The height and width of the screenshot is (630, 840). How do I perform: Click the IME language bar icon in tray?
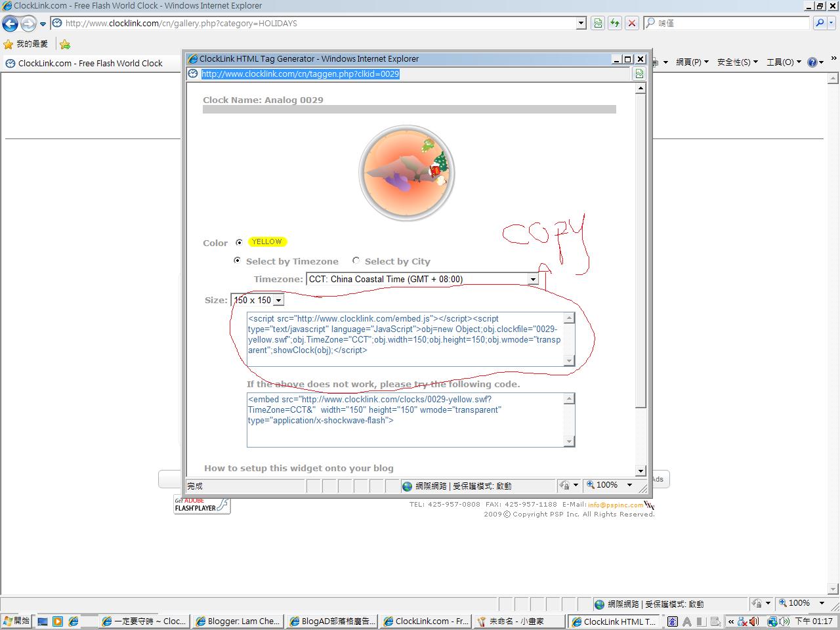[673, 621]
